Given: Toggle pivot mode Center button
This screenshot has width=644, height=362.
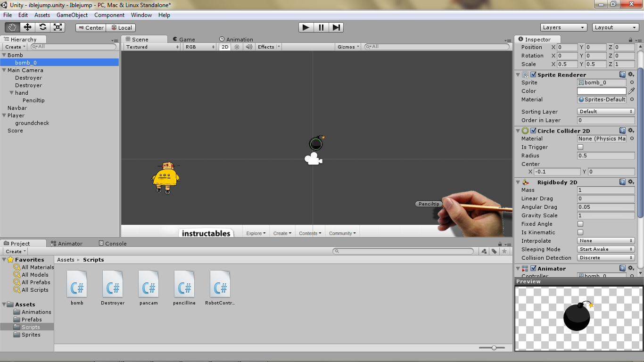Looking at the screenshot, I should pyautogui.click(x=91, y=28).
